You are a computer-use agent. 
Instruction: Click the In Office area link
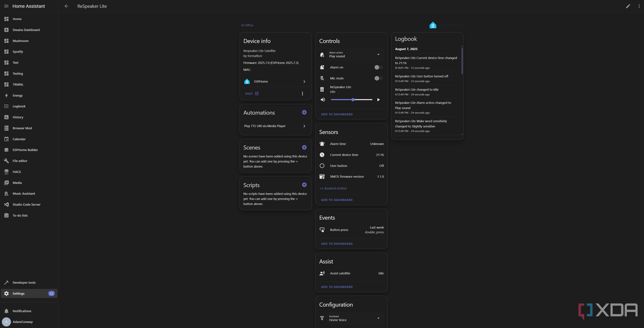pos(247,25)
